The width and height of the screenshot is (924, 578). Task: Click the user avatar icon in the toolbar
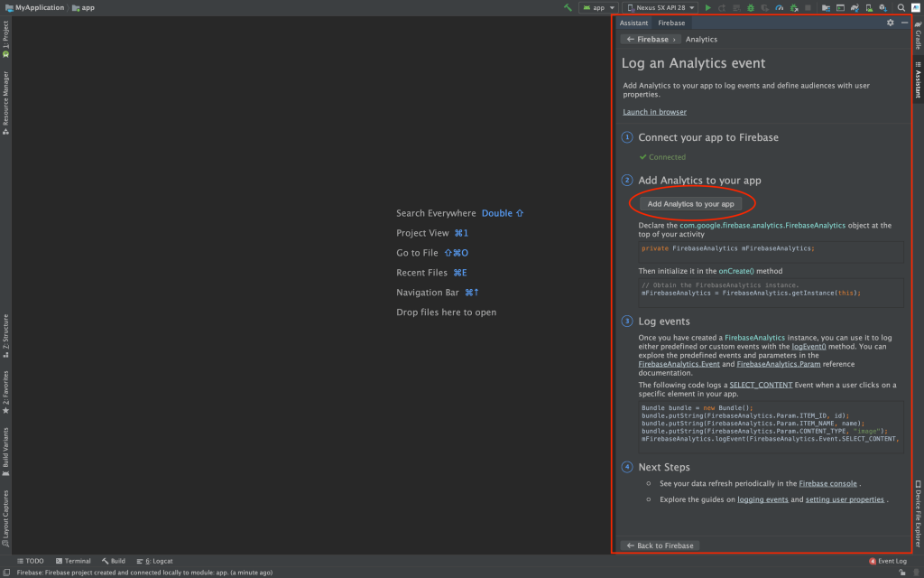[x=916, y=7]
